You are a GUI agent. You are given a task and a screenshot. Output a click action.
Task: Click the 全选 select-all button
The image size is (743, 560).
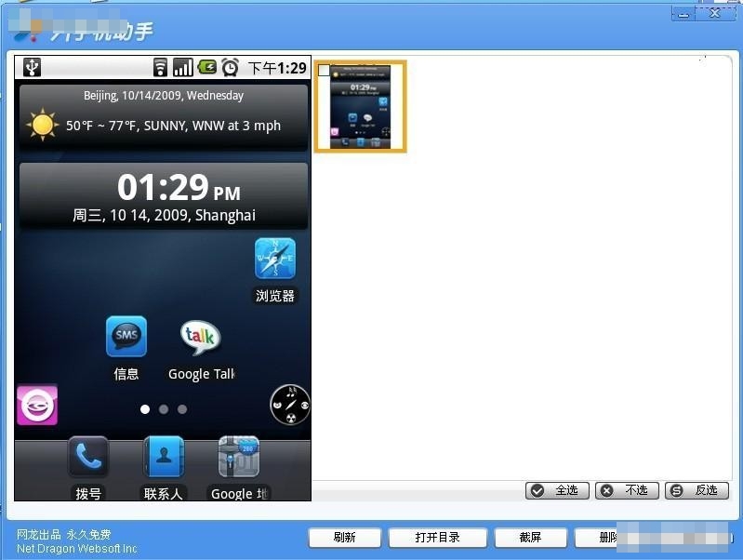coord(557,490)
